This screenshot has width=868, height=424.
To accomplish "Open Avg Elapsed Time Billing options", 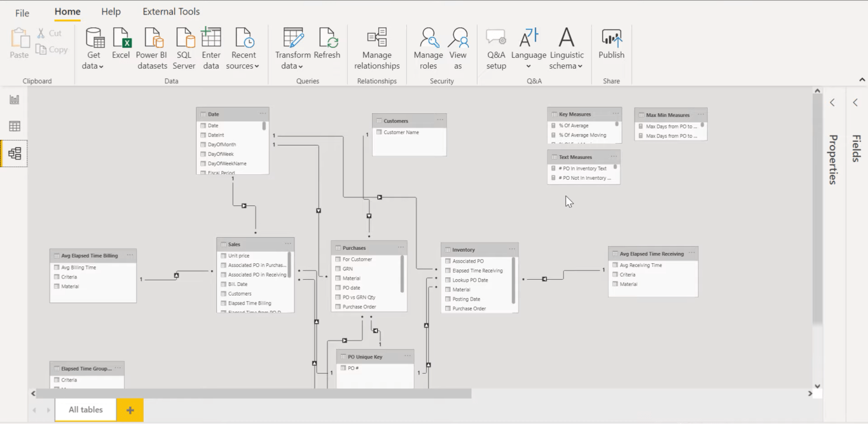I will [130, 255].
